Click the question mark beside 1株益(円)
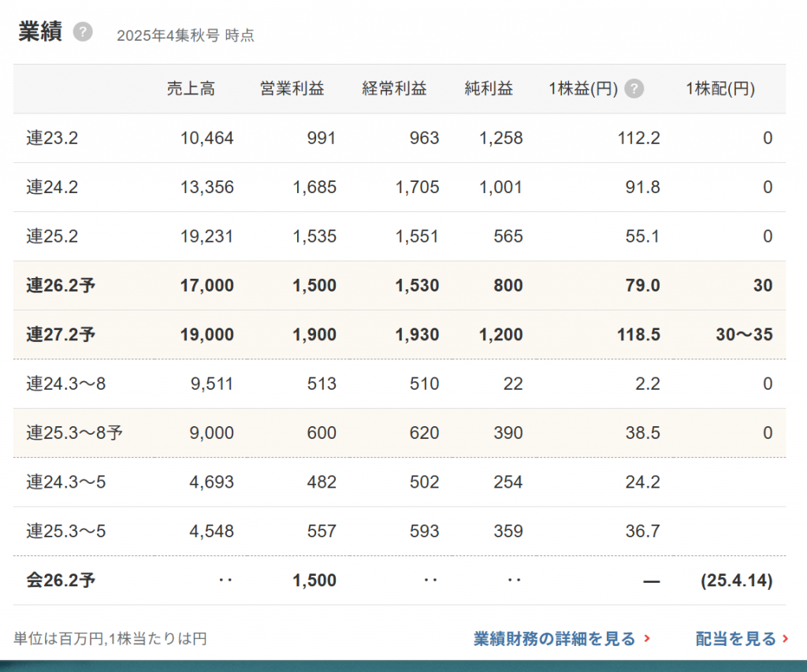The height and width of the screenshot is (672, 807). [634, 89]
